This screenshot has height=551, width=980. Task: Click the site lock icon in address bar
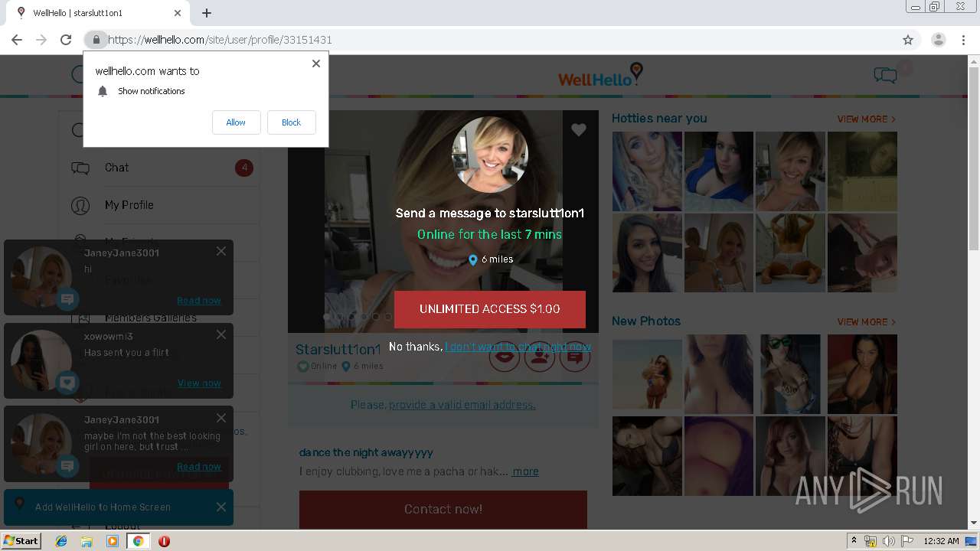(x=96, y=40)
